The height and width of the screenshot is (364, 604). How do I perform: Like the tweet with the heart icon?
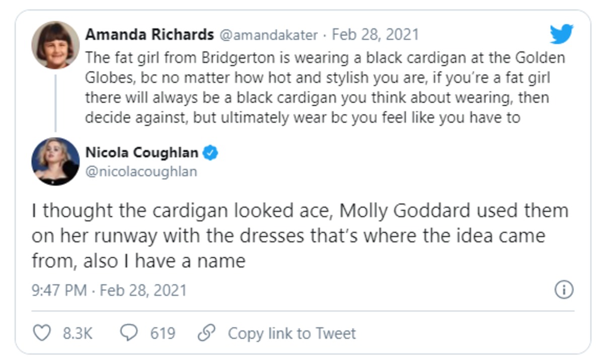41,333
